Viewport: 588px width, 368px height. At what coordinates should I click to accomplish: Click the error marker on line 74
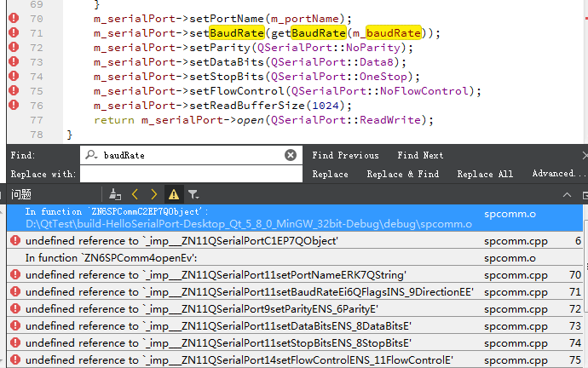pyautogui.click(x=14, y=76)
